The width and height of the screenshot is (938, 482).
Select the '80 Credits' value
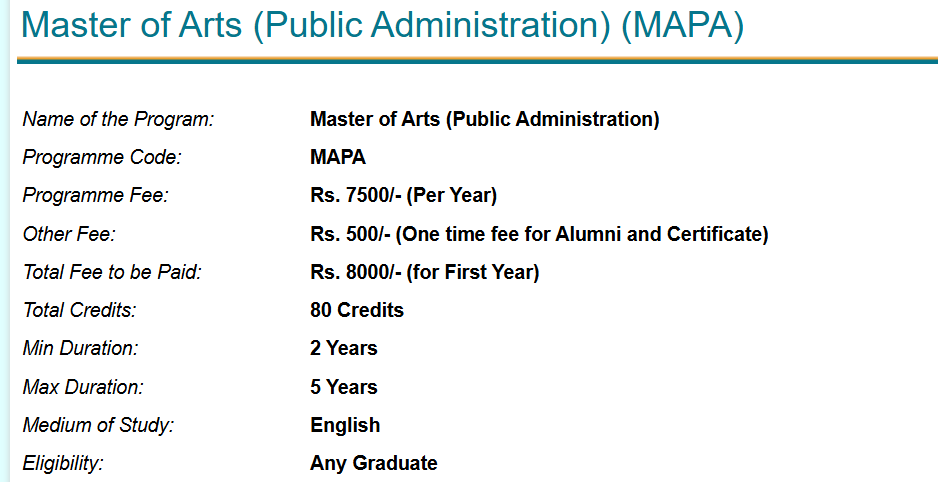357,311
